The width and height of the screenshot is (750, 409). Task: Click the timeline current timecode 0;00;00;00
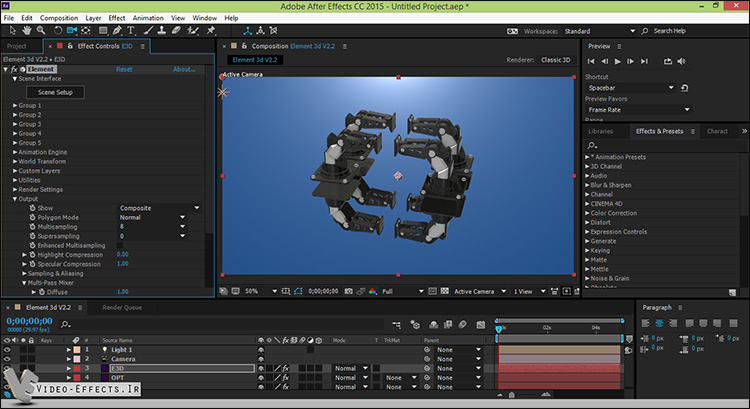[29, 321]
